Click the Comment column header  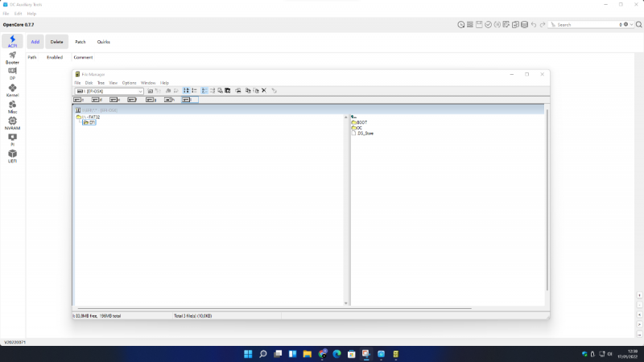coord(84,57)
